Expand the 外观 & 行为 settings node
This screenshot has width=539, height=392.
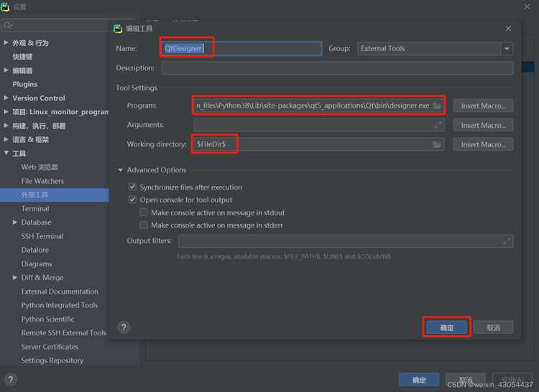[x=6, y=43]
